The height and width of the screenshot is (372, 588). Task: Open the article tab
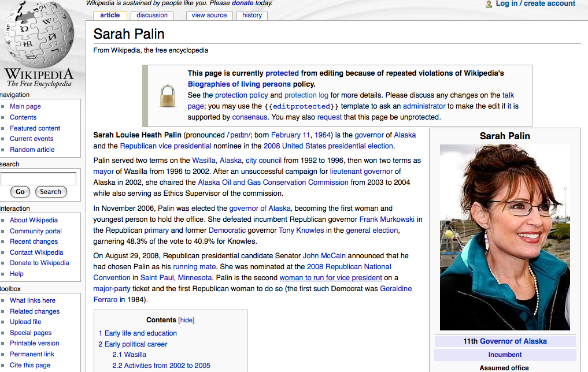(x=110, y=16)
